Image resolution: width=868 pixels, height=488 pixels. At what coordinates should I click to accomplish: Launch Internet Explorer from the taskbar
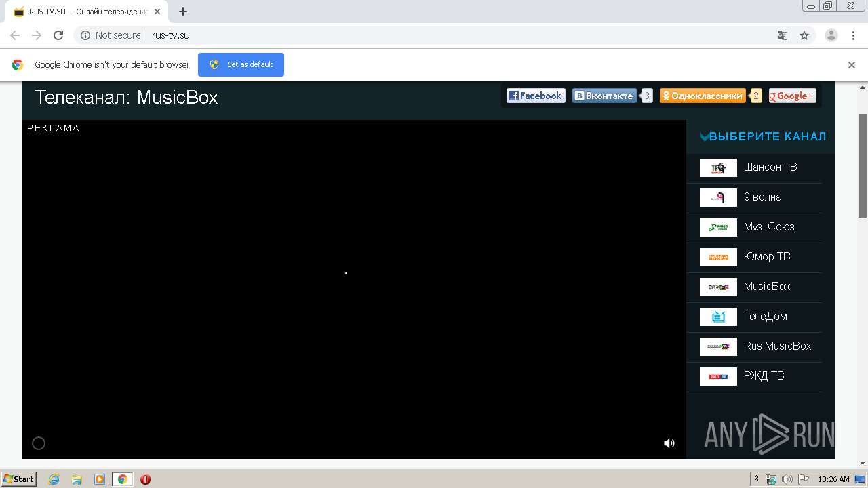pos(54,479)
